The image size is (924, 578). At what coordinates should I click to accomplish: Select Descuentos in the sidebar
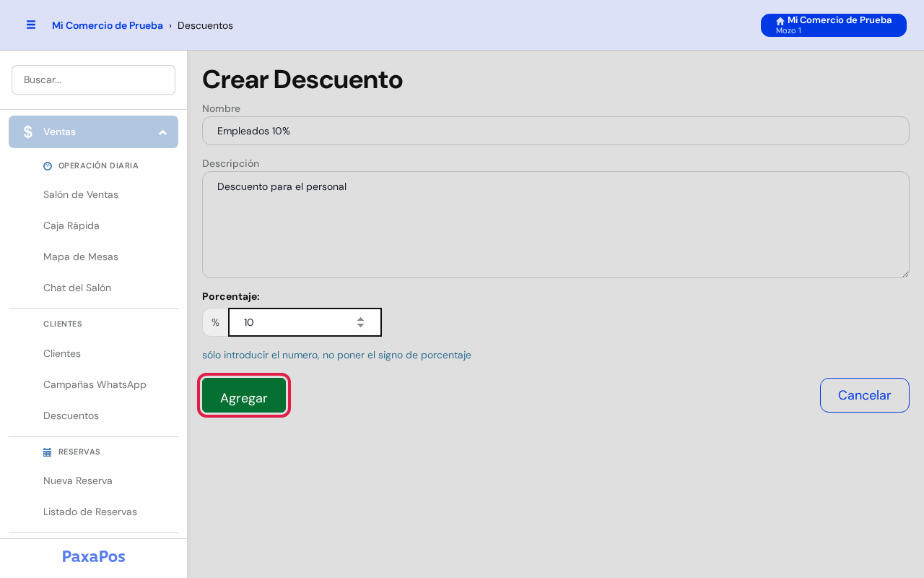point(71,415)
